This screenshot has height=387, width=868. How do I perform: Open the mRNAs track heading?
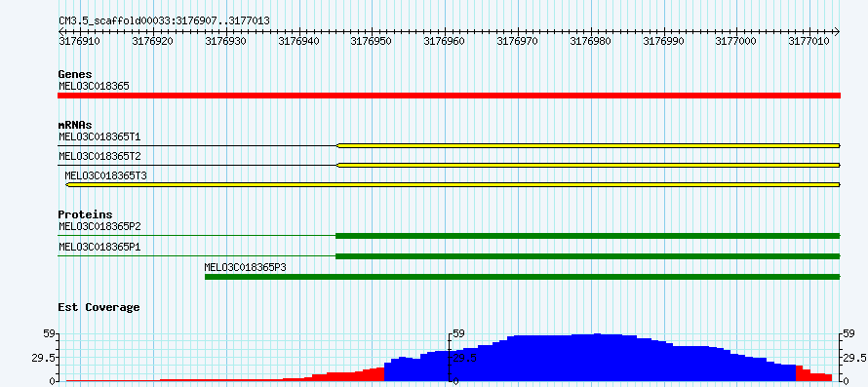point(75,125)
